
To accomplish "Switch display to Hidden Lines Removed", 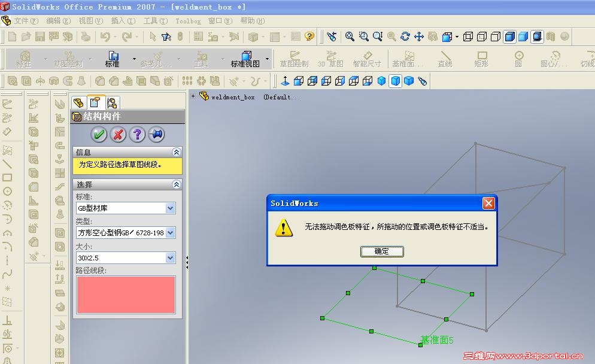I will [x=495, y=37].
